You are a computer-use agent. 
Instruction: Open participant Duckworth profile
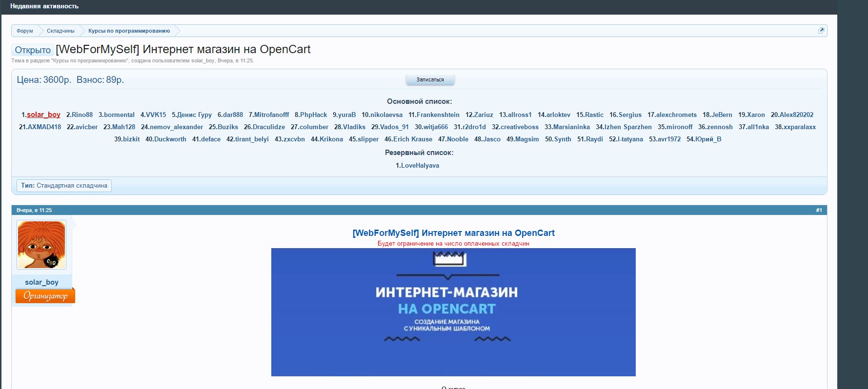pos(170,139)
